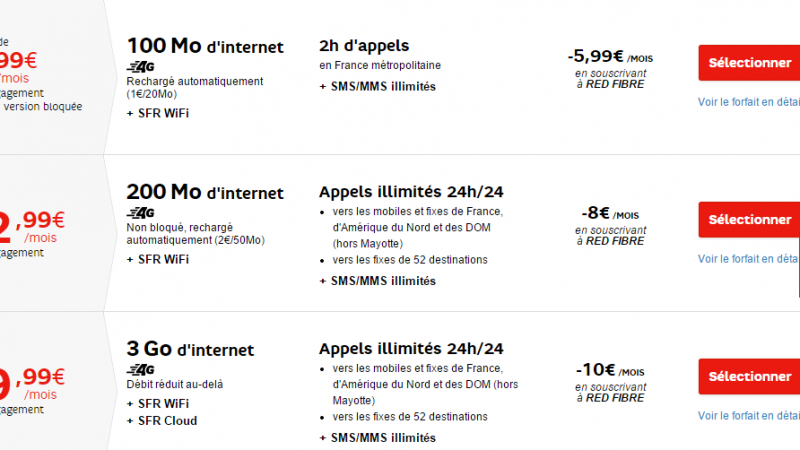This screenshot has width=800, height=450.
Task: Click the '+ SFR Cloud' option
Action: click(x=162, y=421)
